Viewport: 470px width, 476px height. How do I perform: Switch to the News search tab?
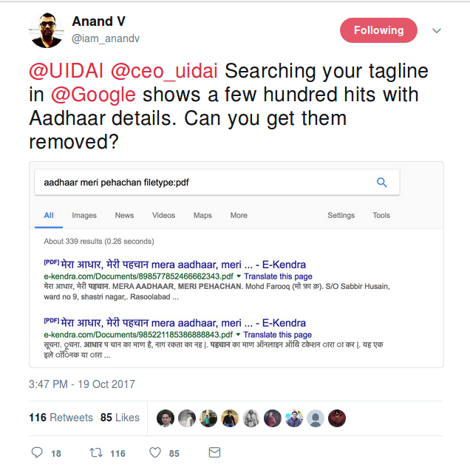point(124,215)
